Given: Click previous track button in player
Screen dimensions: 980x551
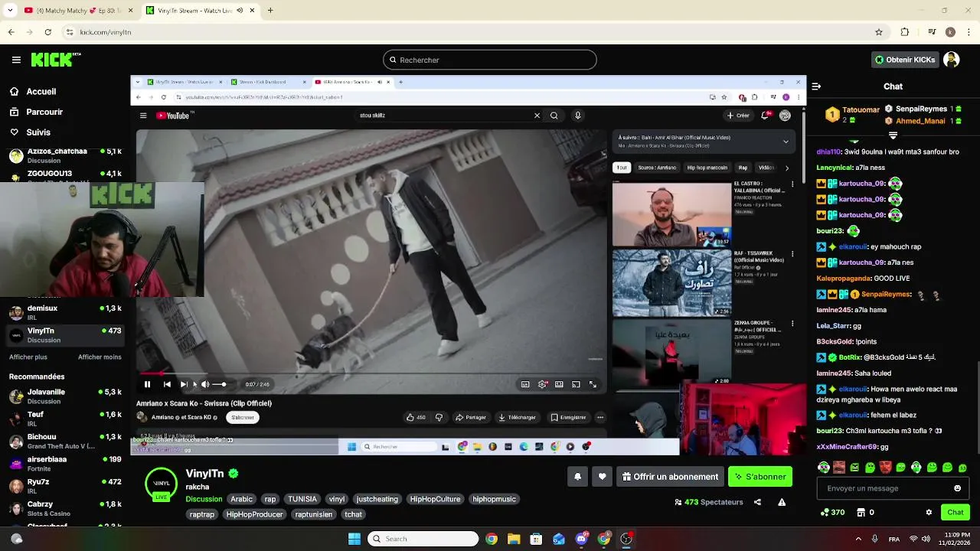Looking at the screenshot, I should 167,384.
